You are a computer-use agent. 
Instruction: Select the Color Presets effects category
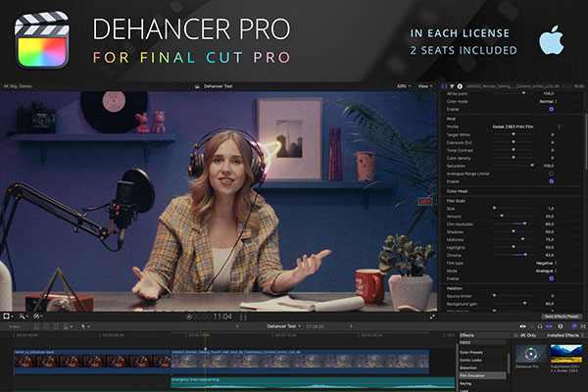click(471, 352)
